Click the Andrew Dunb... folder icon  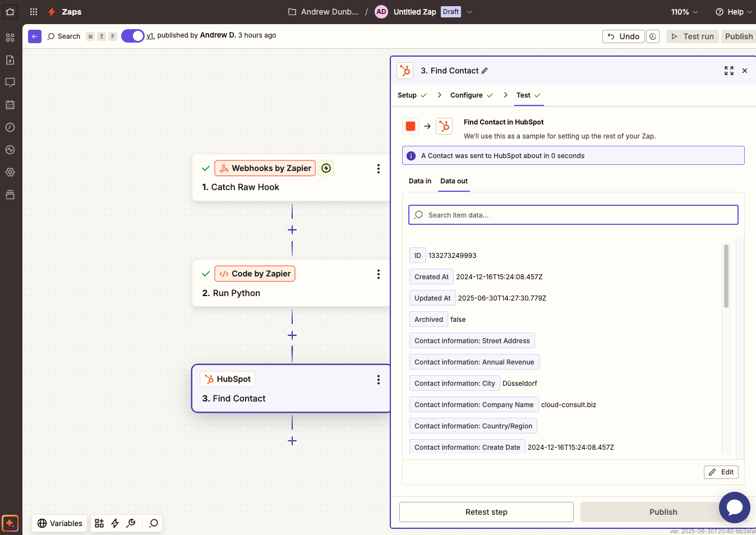292,12
